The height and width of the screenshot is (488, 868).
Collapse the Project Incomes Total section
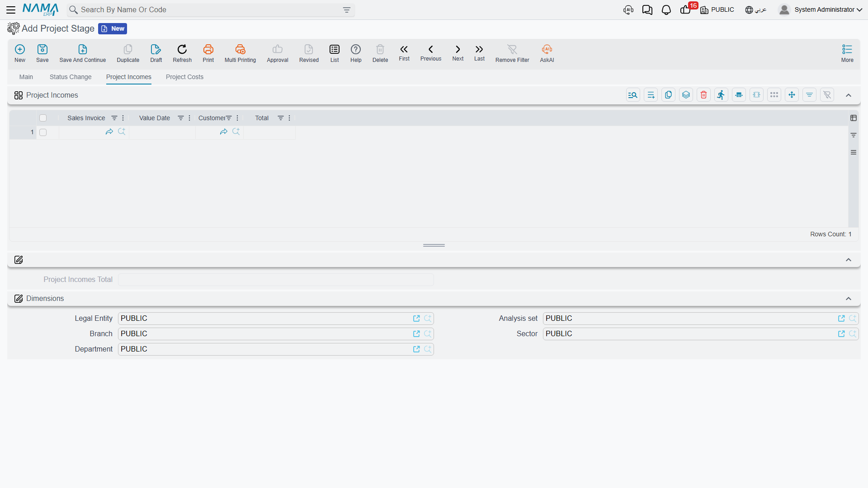coord(849,260)
